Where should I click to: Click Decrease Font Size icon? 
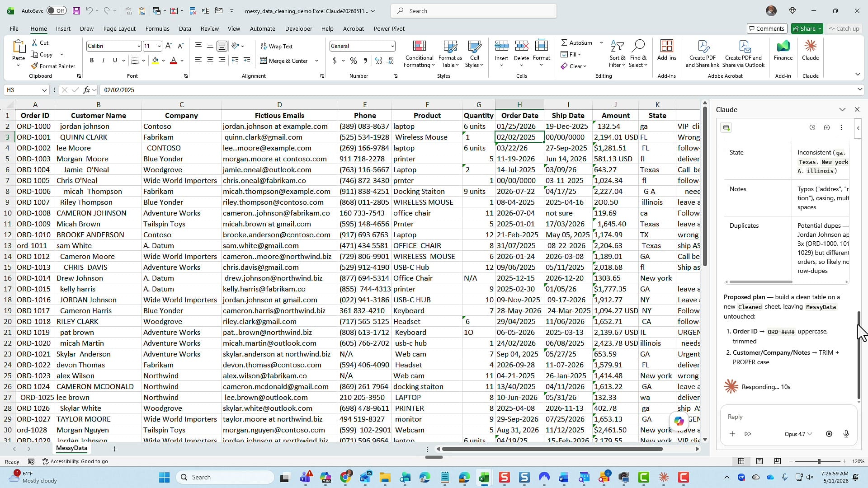point(180,46)
